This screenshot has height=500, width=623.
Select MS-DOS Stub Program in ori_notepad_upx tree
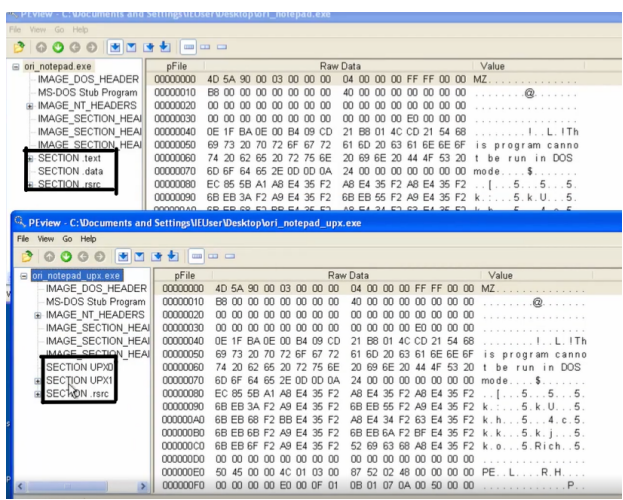point(95,302)
